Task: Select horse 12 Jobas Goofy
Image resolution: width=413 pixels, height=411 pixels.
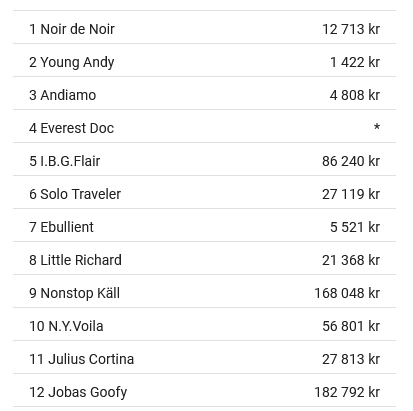Action: pyautogui.click(x=204, y=390)
